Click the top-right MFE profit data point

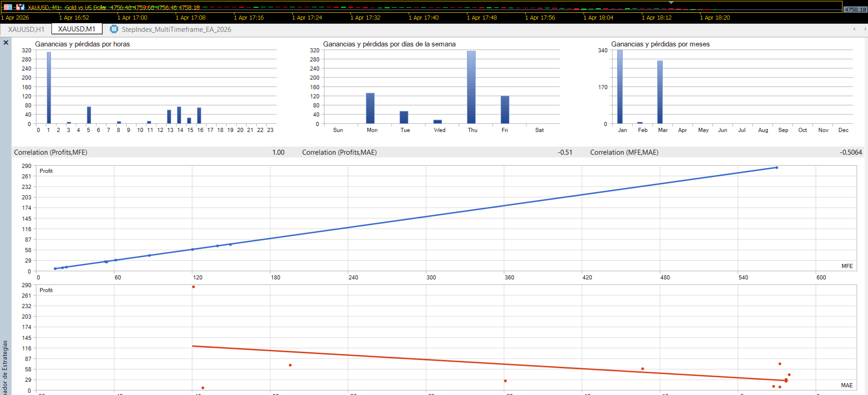pos(777,168)
